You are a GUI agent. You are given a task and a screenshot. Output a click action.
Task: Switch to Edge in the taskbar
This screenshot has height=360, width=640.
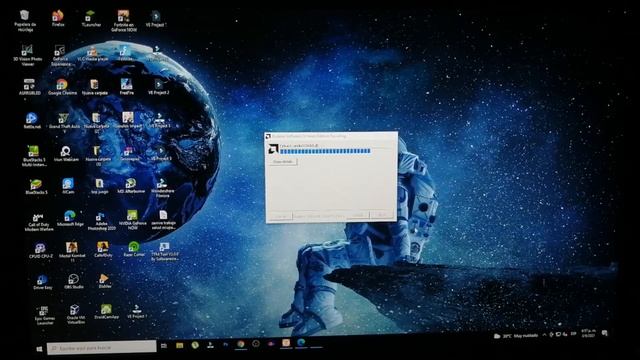301,342
